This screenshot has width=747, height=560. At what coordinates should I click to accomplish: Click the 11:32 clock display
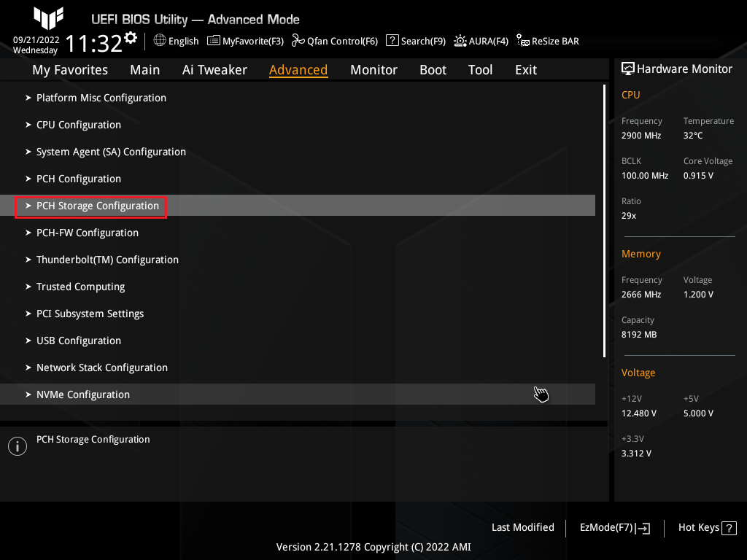(94, 43)
